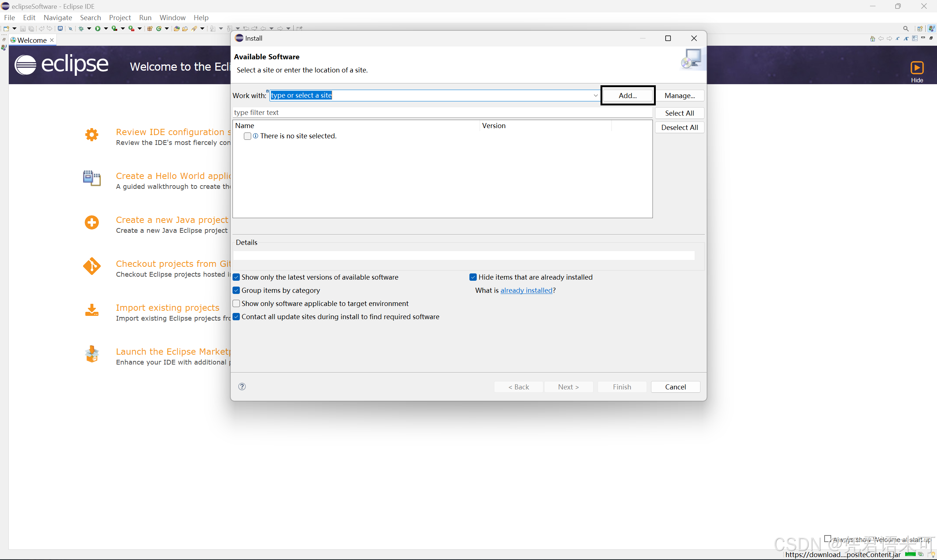
Task: Click the Open Perspective icon
Action: coord(920,29)
